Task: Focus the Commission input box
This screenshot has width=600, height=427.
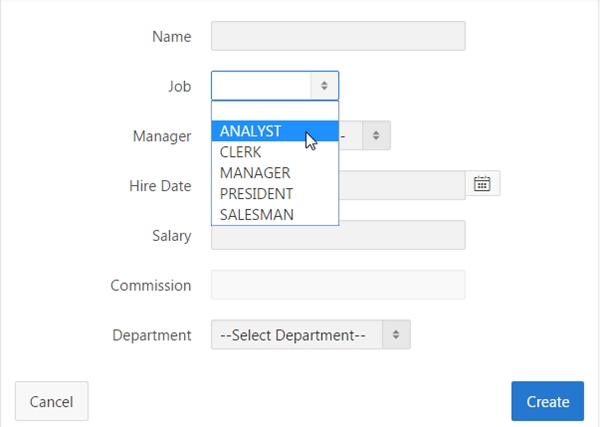Action: [338, 285]
